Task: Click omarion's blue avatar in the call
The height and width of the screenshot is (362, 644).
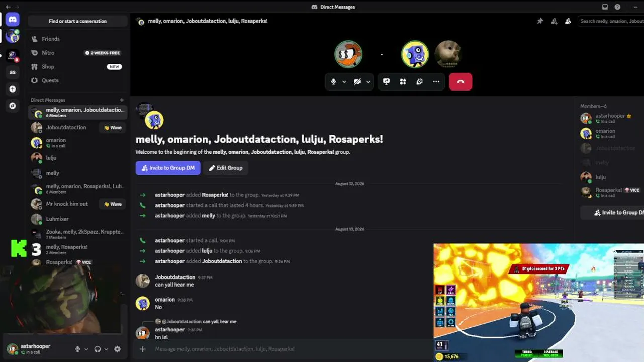Action: click(415, 54)
